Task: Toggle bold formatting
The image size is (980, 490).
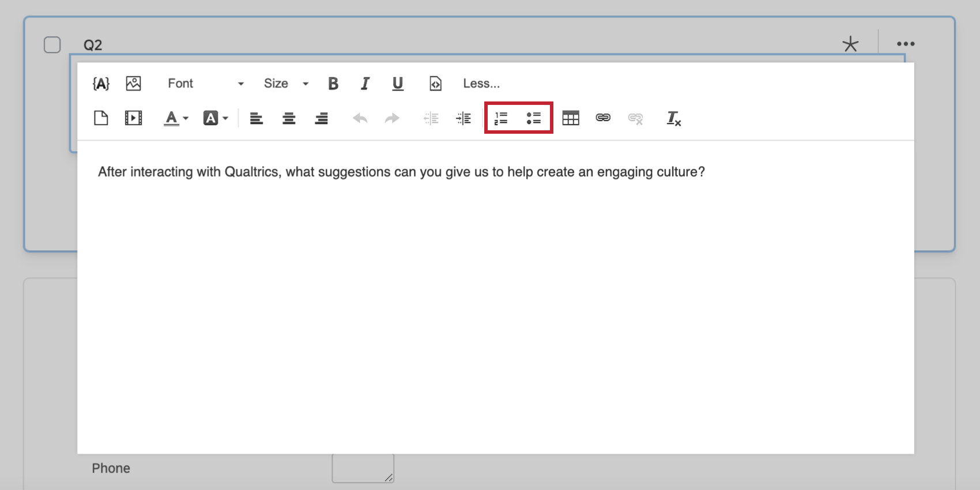Action: tap(333, 84)
